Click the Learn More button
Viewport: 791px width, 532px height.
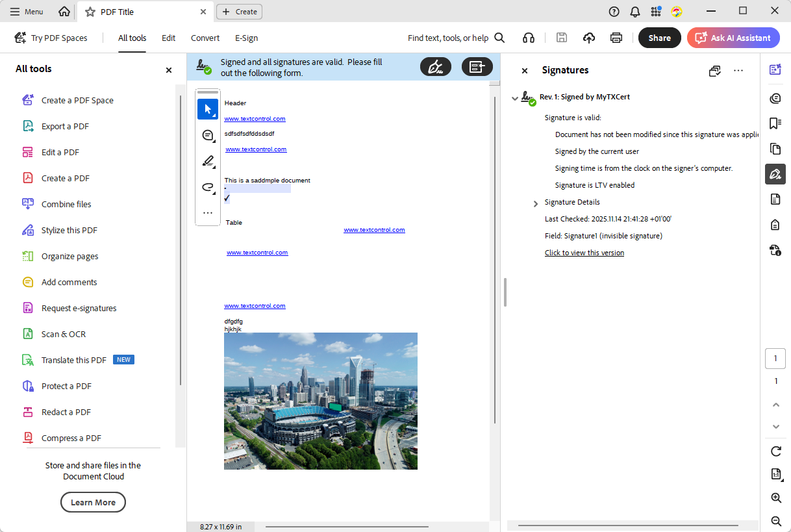click(93, 501)
